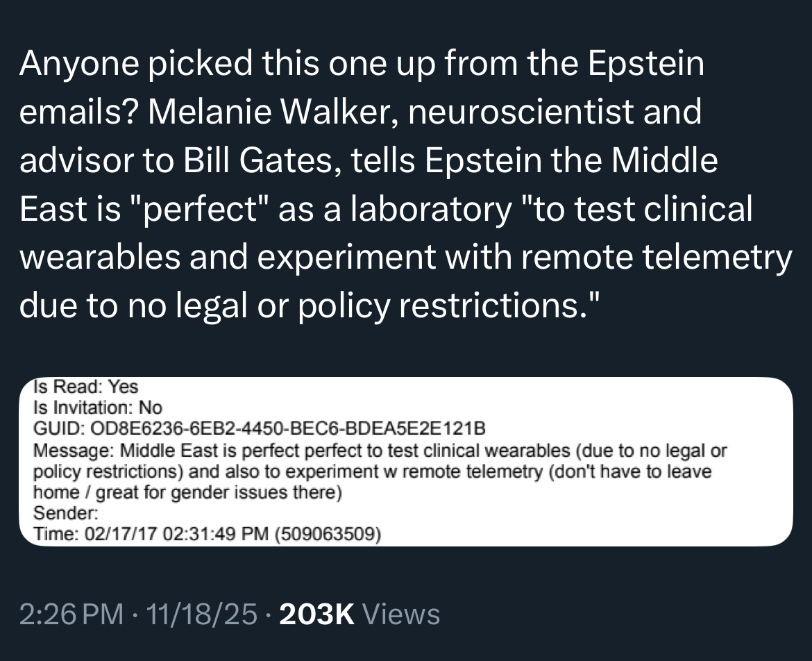Click the 2:26 PM timestamp
The width and height of the screenshot is (812, 661).
pos(72,615)
